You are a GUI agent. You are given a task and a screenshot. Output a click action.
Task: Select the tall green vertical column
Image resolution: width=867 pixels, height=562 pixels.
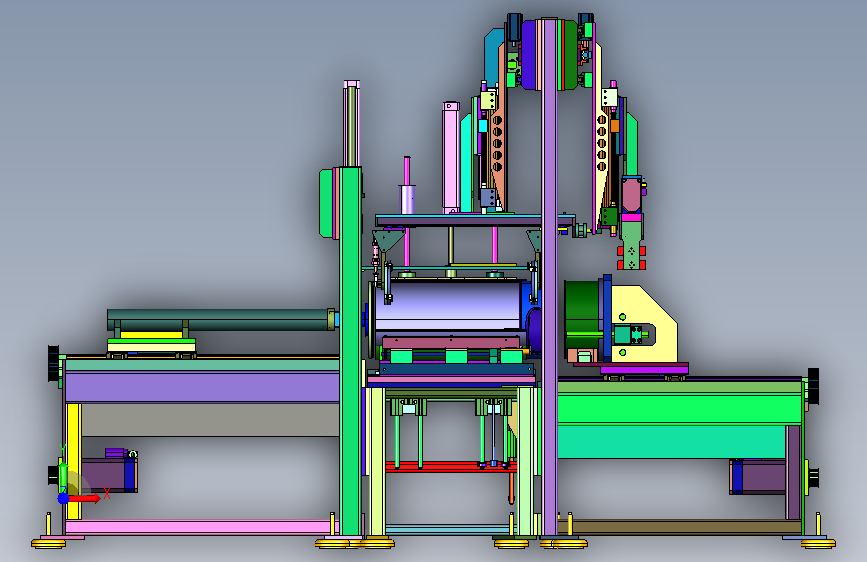point(350,351)
